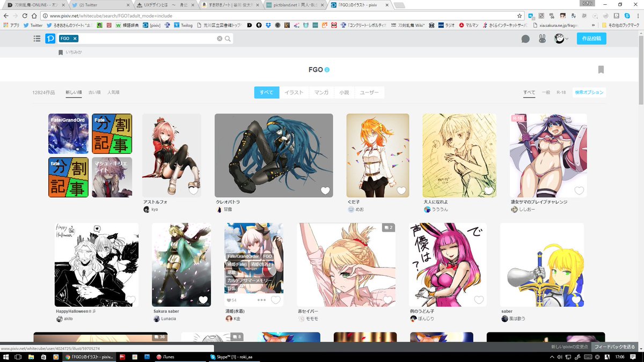The height and width of the screenshot is (362, 644).
Task: Select the イラスト tab
Action: click(x=294, y=93)
